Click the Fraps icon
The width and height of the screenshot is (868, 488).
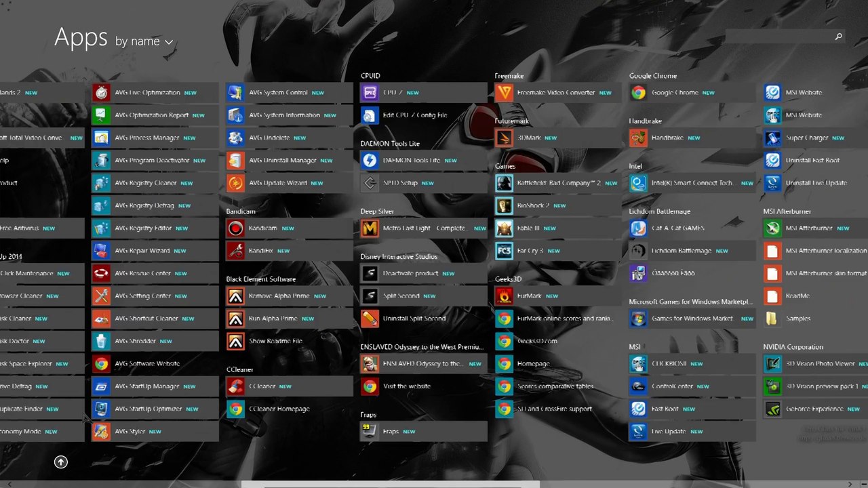click(x=370, y=432)
